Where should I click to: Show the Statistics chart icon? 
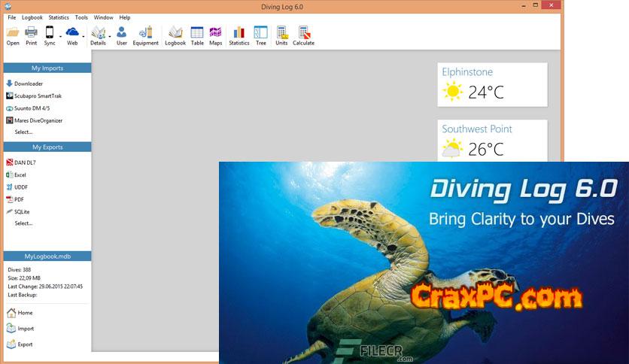pyautogui.click(x=239, y=35)
